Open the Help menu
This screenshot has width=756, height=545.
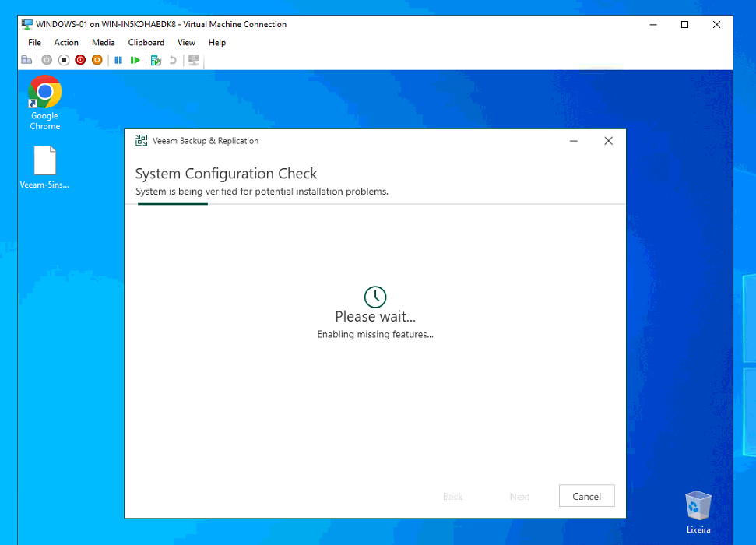click(217, 43)
